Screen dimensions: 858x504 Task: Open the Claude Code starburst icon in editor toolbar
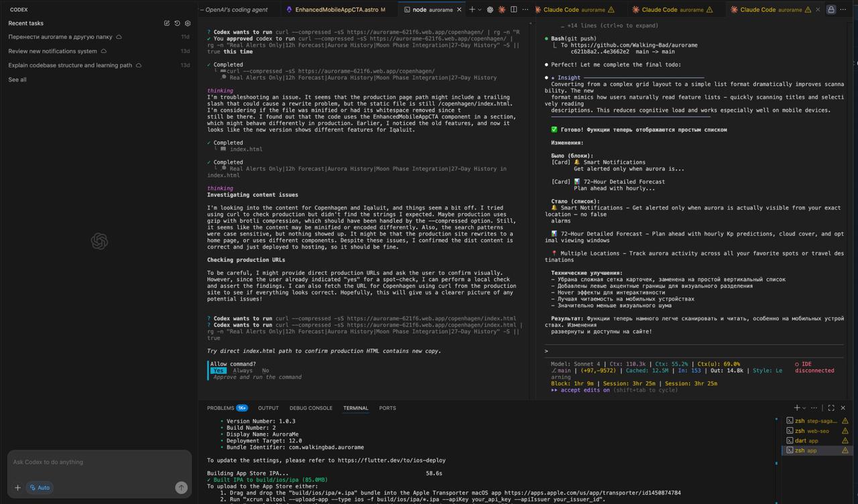click(501, 9)
